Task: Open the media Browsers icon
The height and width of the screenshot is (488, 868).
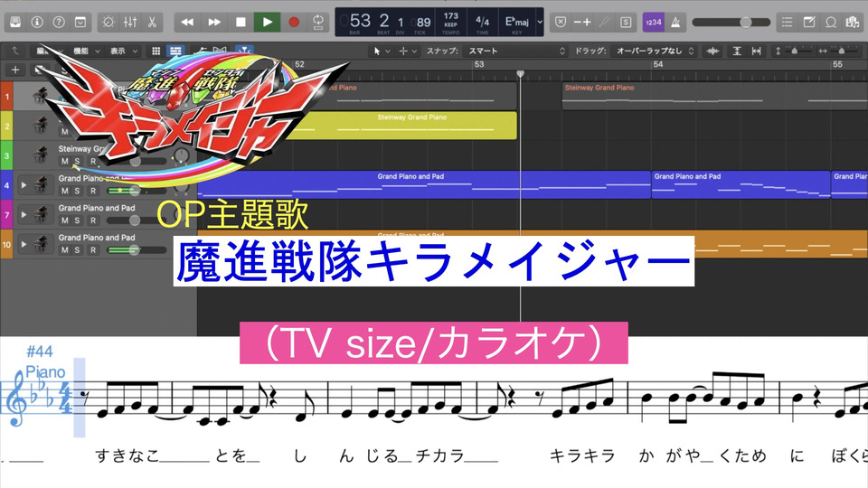Action: [x=853, y=22]
